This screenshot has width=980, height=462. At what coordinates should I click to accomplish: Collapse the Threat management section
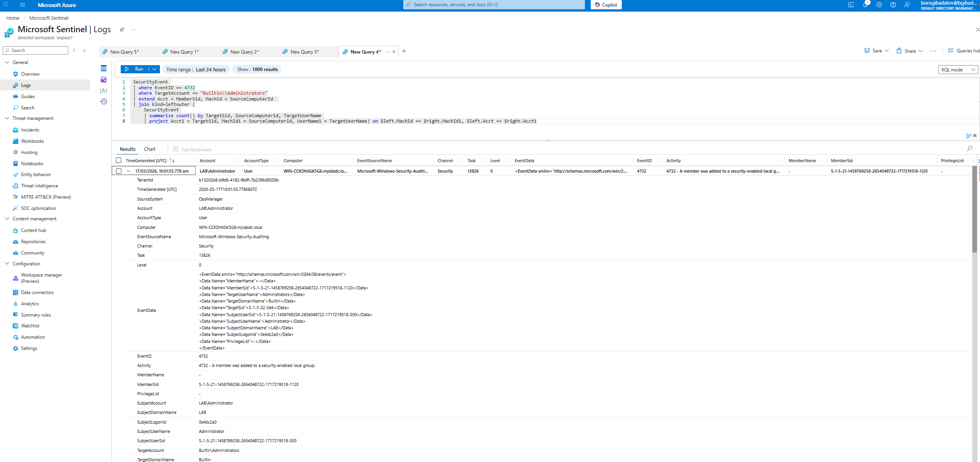(x=7, y=118)
